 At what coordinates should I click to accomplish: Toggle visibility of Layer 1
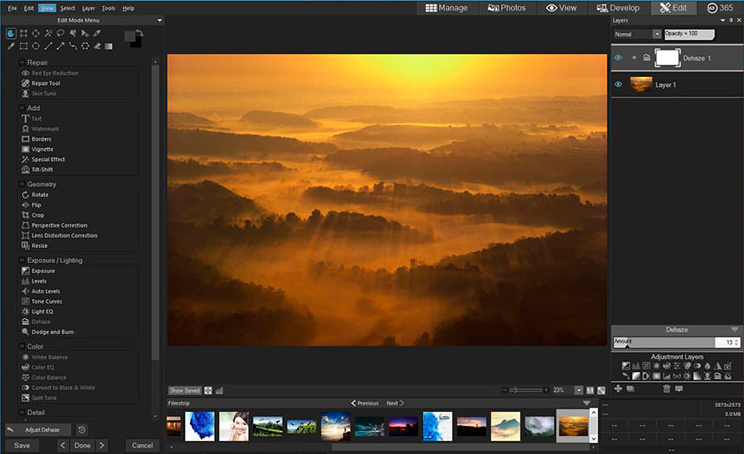pos(618,85)
